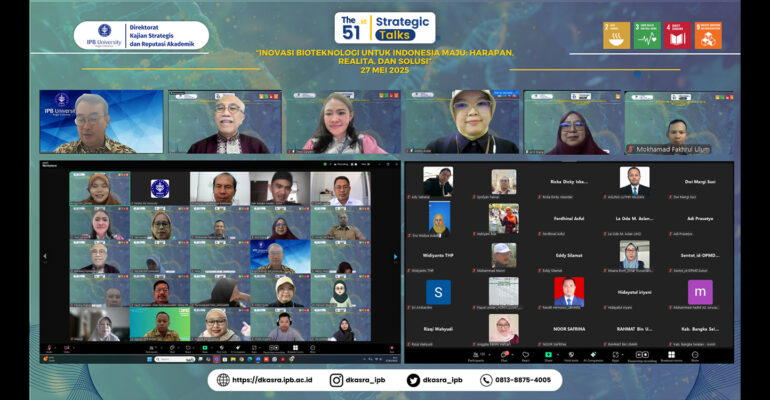Go to next gallery page in left window

point(395,256)
